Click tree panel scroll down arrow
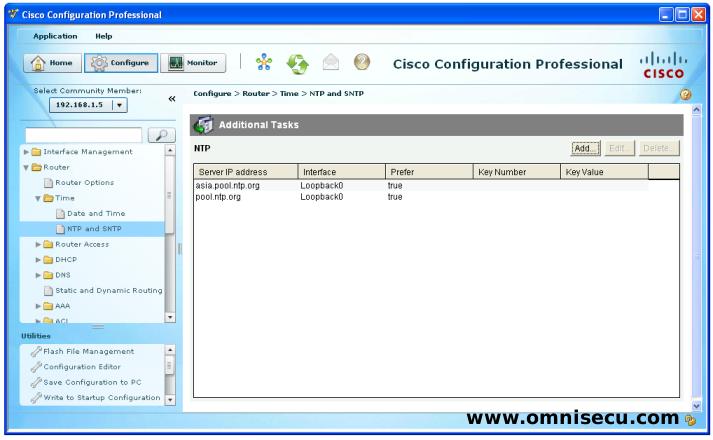The width and height of the screenshot is (713, 440). coord(170,317)
